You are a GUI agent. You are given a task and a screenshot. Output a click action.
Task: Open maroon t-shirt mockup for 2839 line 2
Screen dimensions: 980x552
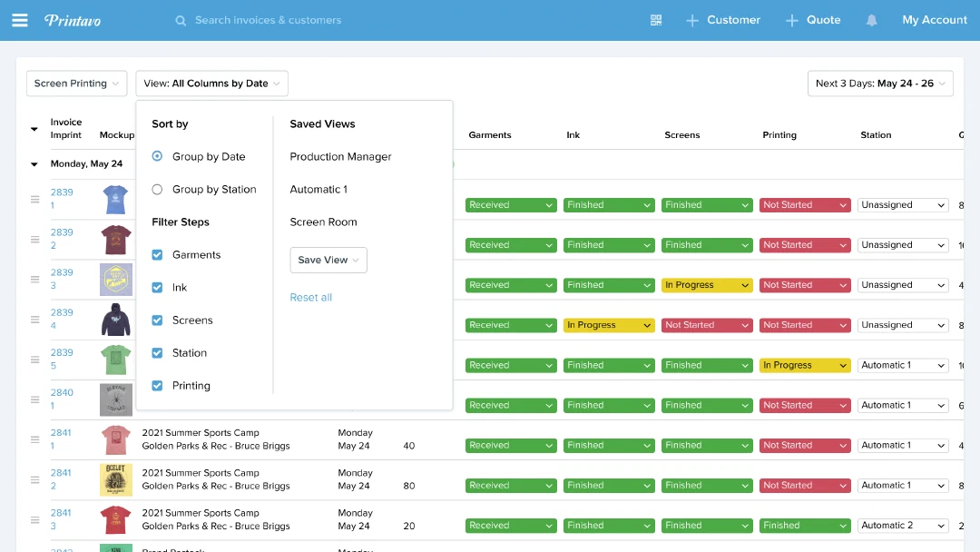[115, 240]
